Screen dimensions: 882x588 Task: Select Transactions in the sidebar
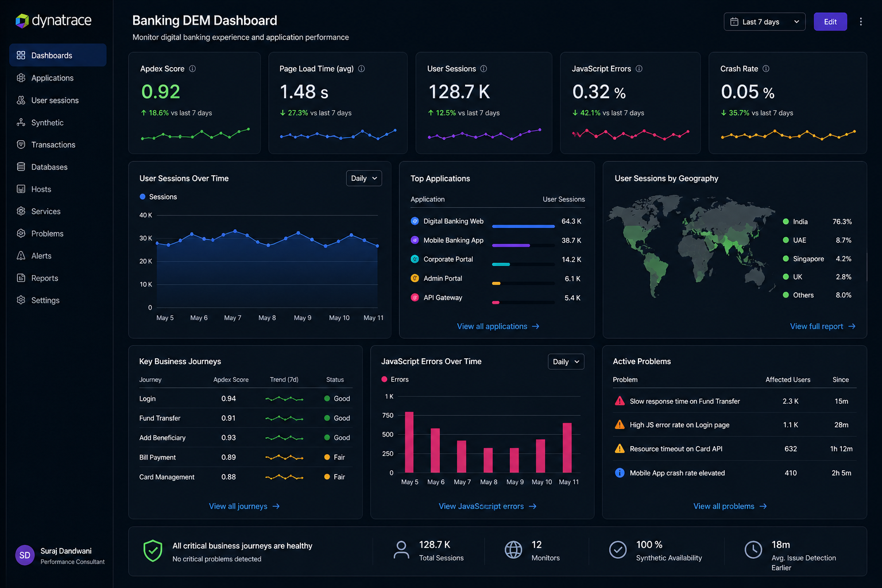coord(58,144)
